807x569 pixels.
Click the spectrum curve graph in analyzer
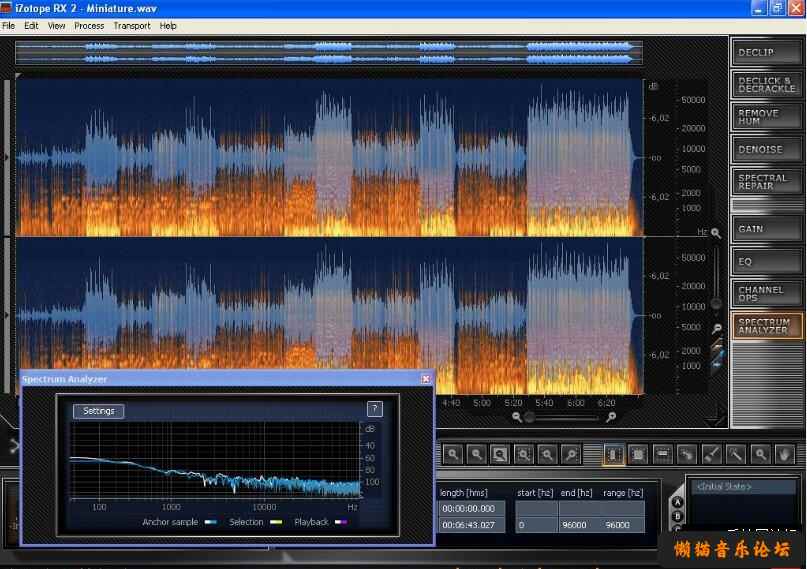click(215, 460)
